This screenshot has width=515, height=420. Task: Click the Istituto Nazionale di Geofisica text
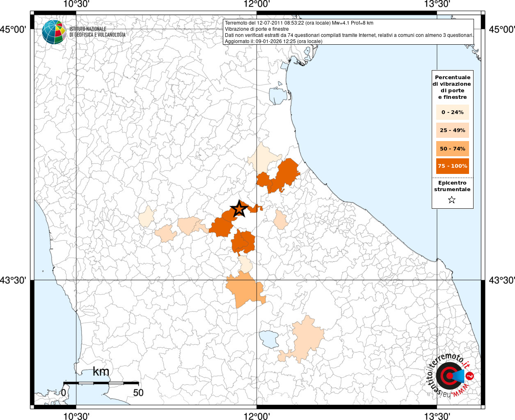point(97,32)
